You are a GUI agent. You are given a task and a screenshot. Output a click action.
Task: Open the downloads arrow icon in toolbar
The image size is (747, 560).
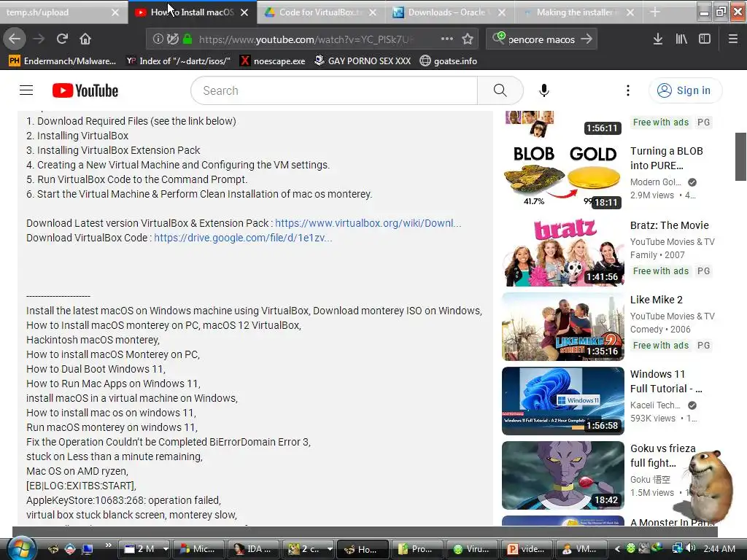[x=658, y=39]
